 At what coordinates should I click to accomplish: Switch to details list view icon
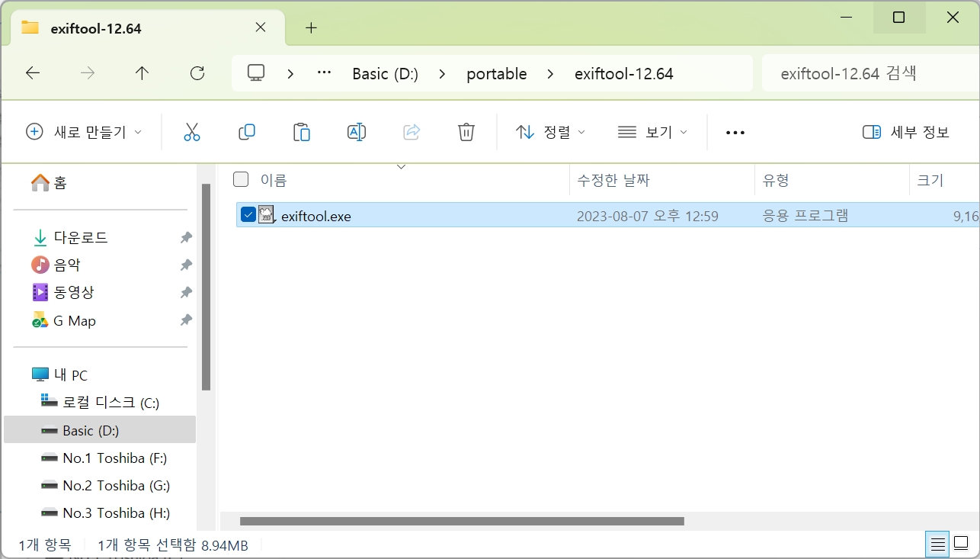pos(938,545)
